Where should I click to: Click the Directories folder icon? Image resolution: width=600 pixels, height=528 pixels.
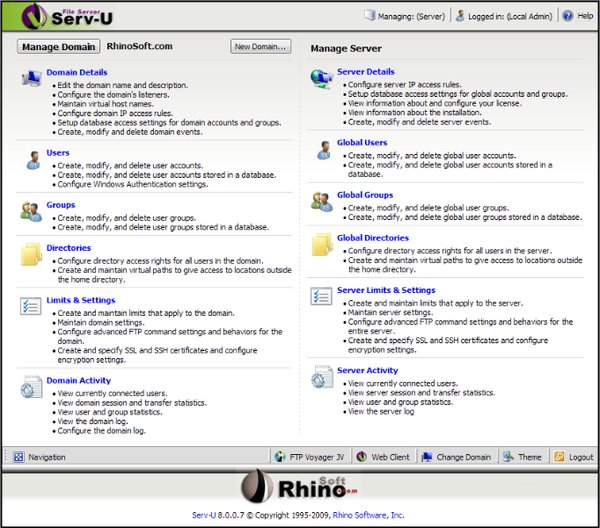[x=31, y=254]
